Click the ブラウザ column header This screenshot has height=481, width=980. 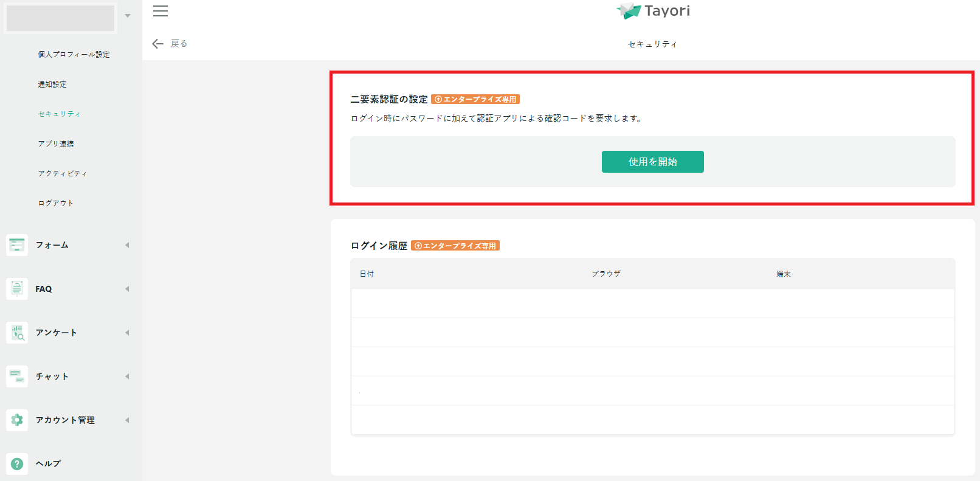click(x=607, y=274)
